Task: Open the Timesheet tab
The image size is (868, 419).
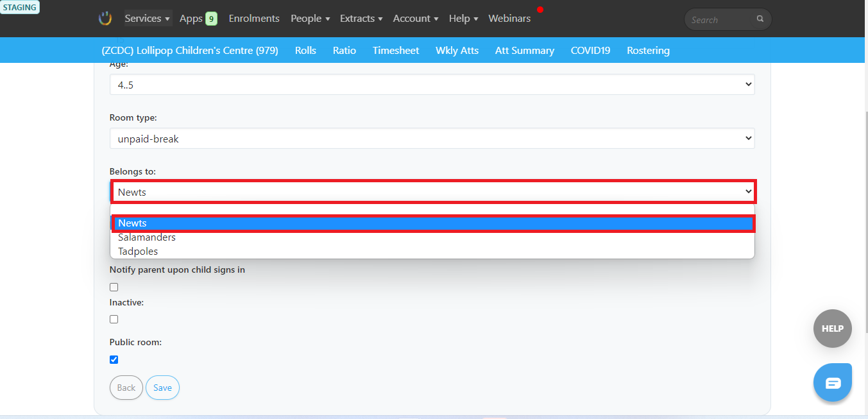Action: pos(396,50)
